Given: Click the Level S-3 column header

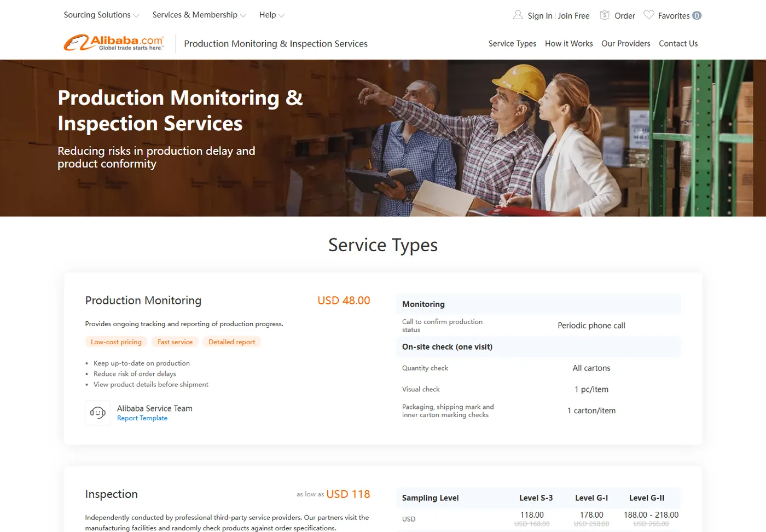Looking at the screenshot, I should tap(536, 498).
